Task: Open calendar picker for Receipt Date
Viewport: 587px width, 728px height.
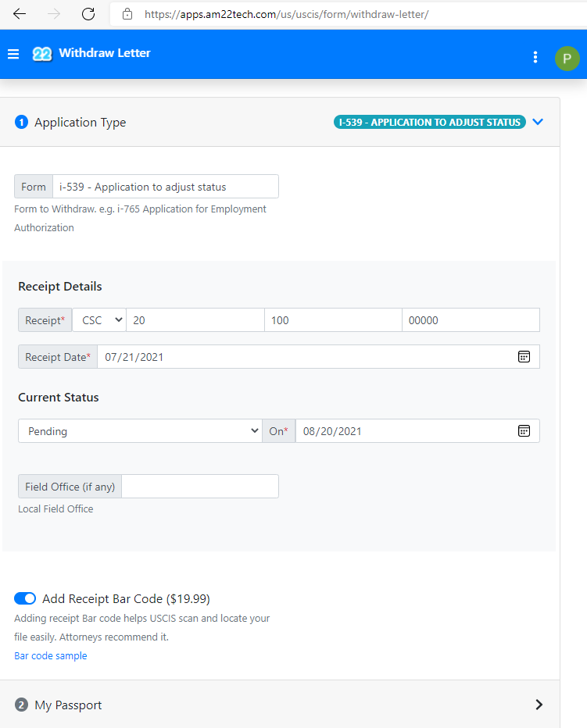Action: click(524, 356)
